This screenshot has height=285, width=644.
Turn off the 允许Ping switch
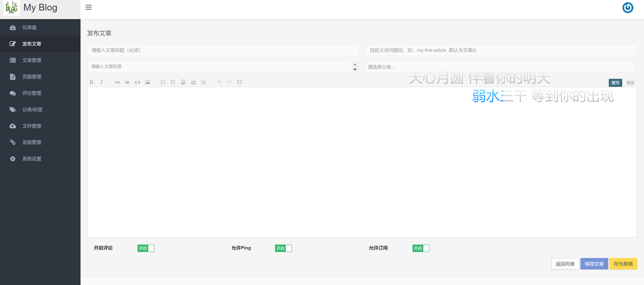[283, 248]
